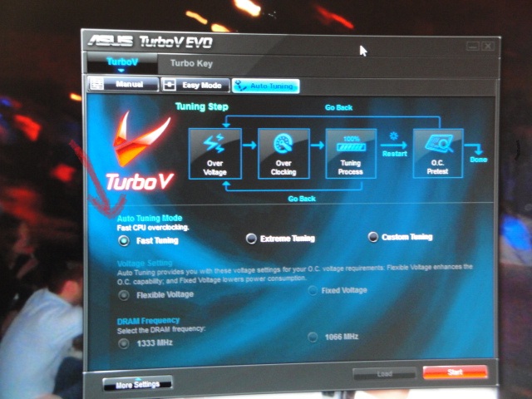Switch to the Turbo Key tab
Viewport: 532px width, 399px height.
[191, 63]
